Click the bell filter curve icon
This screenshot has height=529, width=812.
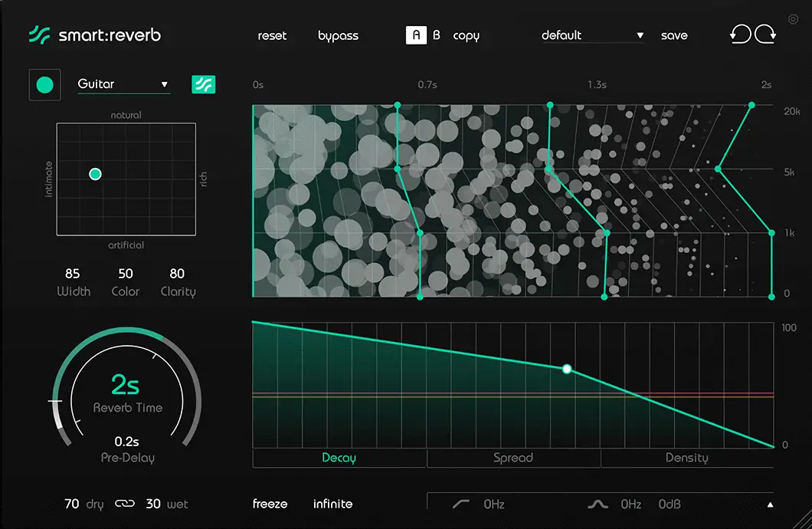coord(598,504)
